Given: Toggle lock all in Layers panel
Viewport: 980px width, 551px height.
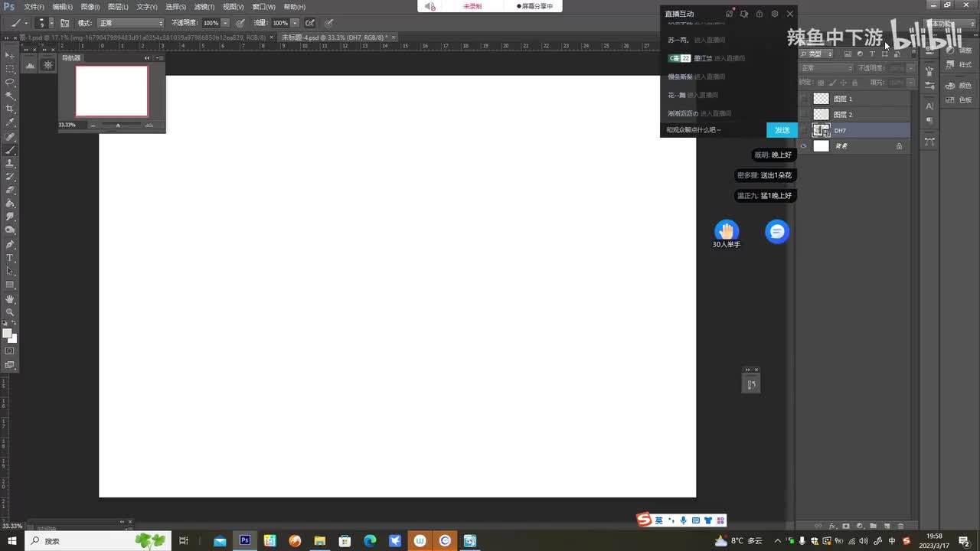Looking at the screenshot, I should (856, 83).
